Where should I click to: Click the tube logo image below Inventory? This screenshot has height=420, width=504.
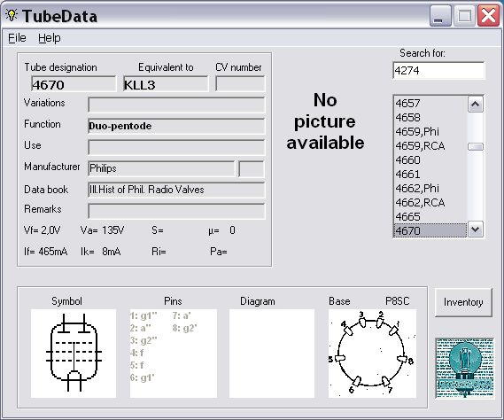(464, 368)
